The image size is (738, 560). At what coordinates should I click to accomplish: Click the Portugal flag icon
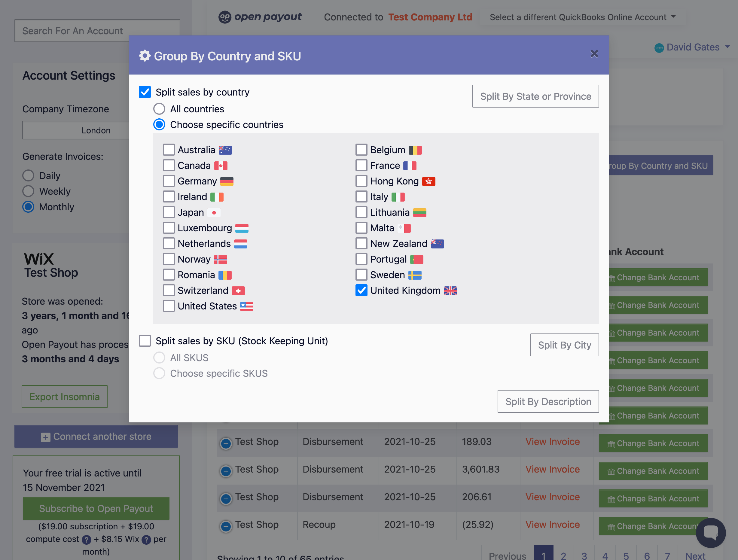point(417,260)
